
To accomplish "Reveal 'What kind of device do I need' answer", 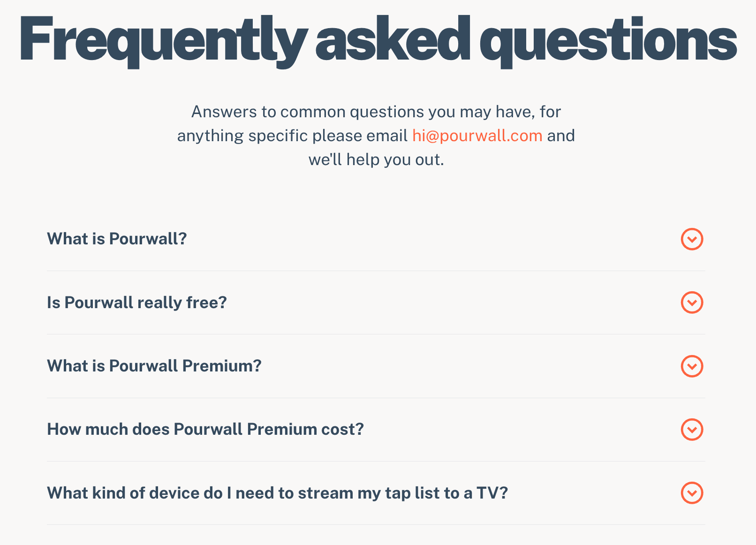I will (x=277, y=493).
